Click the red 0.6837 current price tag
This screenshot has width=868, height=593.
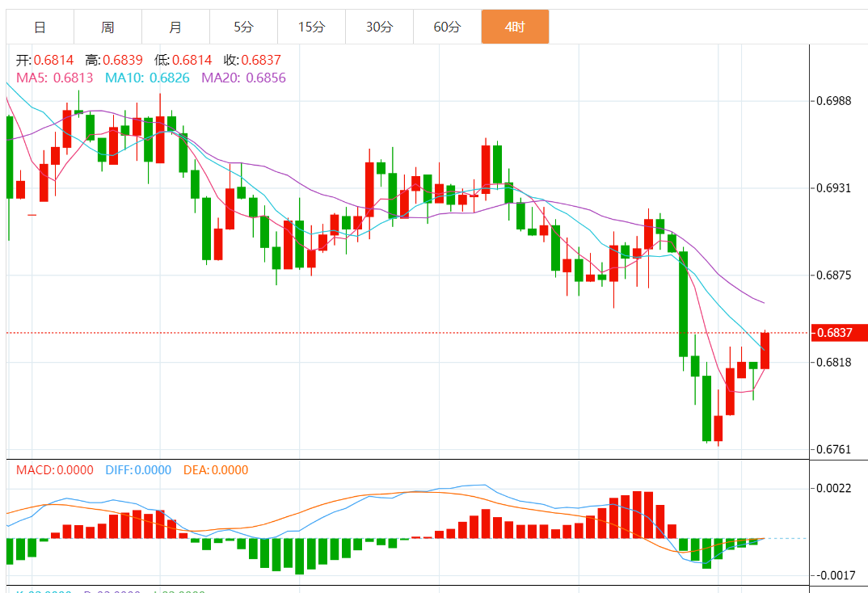point(839,333)
